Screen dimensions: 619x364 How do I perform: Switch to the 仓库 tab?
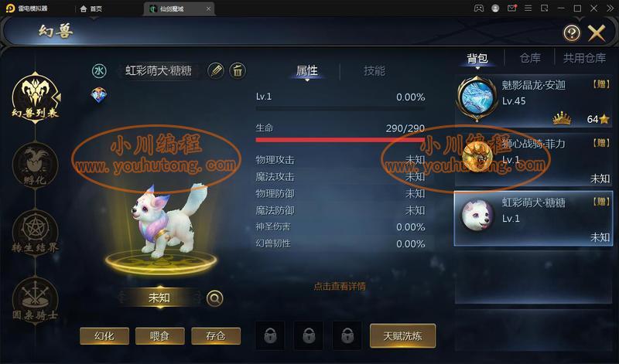530,59
